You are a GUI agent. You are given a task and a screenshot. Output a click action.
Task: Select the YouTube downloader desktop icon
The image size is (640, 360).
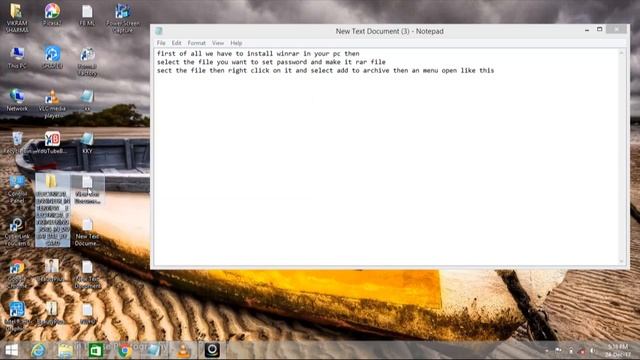(x=52, y=143)
